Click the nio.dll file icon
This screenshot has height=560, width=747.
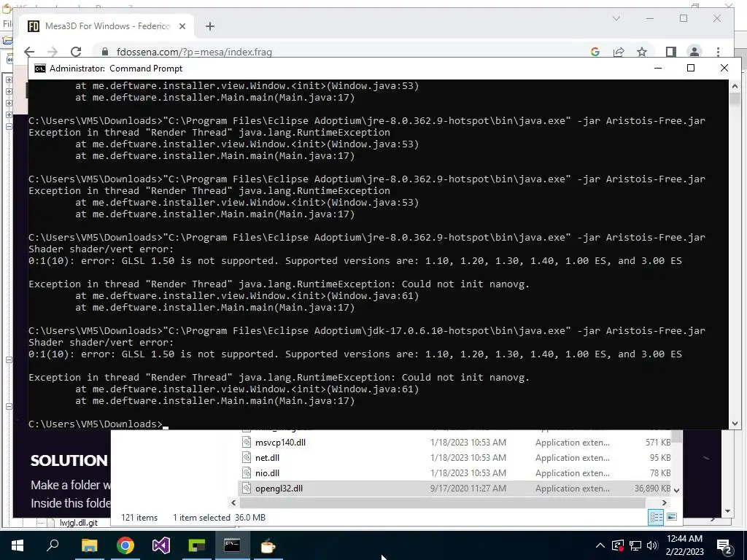click(247, 472)
